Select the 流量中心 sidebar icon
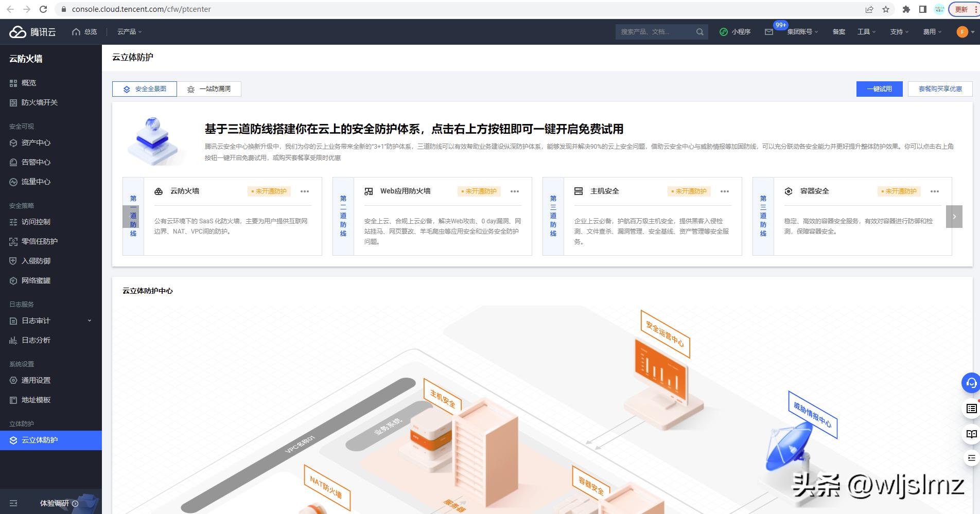 coord(13,182)
